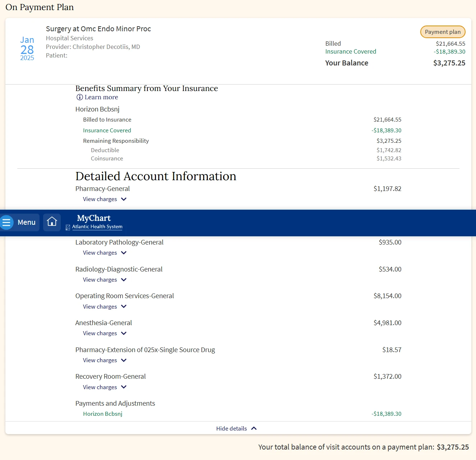Click the Billed amount $21,664.55 in visit header
The height and width of the screenshot is (460, 476).
450,44
